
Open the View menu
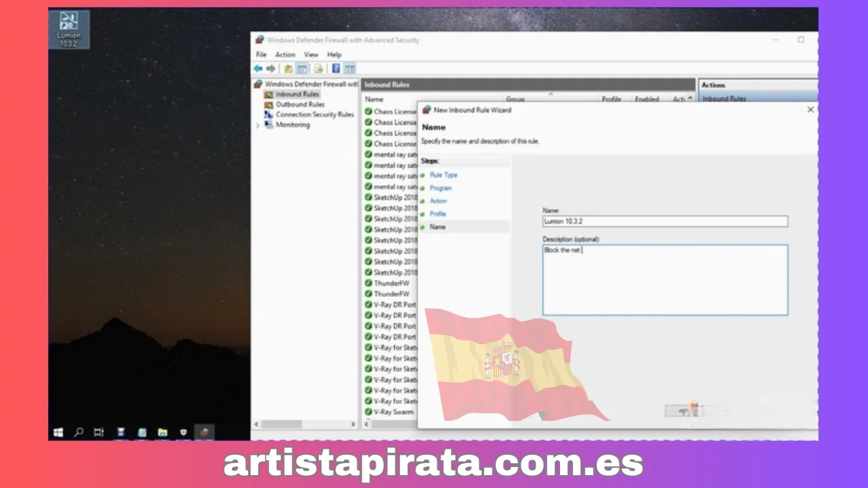311,55
